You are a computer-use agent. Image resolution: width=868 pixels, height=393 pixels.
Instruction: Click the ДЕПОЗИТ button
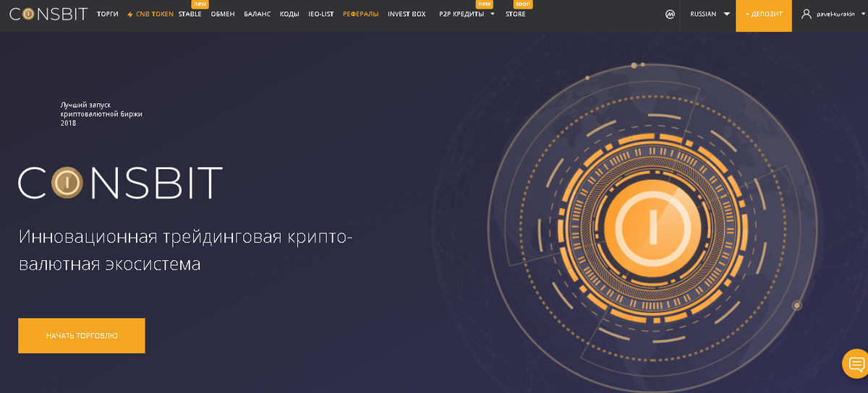[765, 15]
